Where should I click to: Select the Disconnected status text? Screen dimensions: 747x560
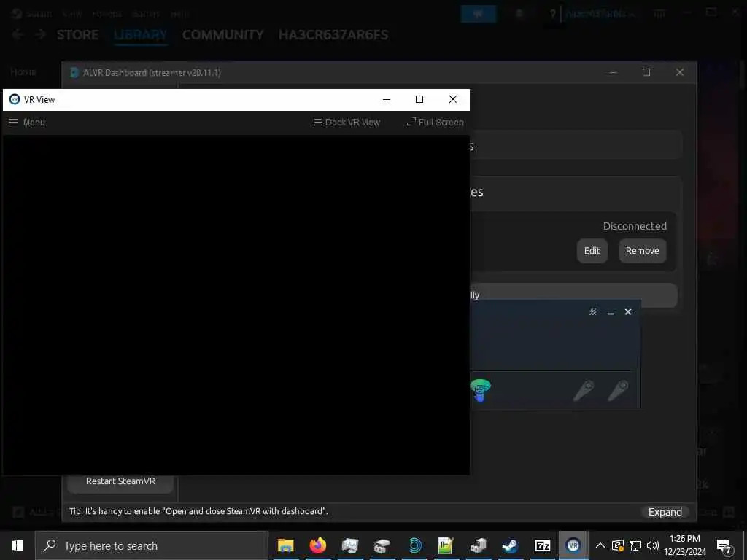click(635, 226)
